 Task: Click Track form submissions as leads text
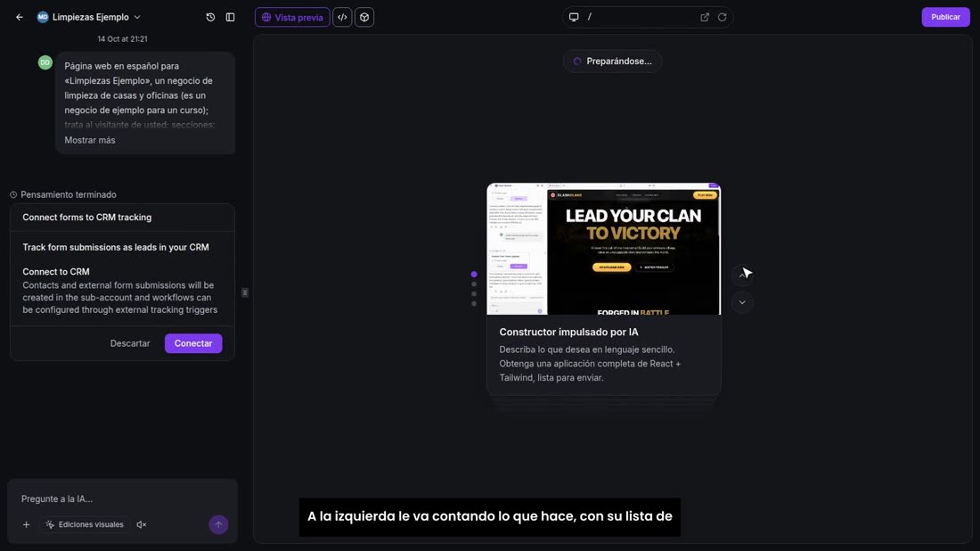[x=116, y=247]
